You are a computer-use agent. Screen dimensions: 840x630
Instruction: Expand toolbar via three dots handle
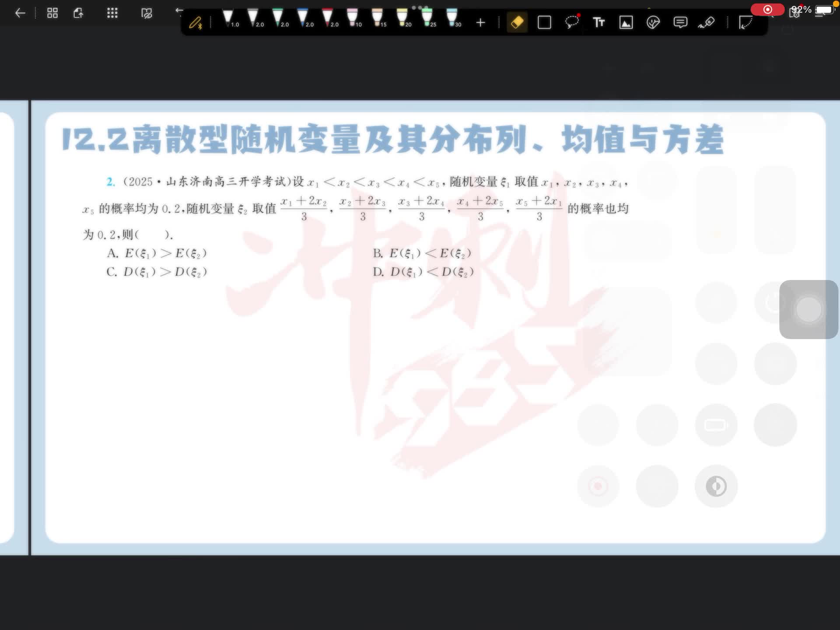click(x=420, y=7)
